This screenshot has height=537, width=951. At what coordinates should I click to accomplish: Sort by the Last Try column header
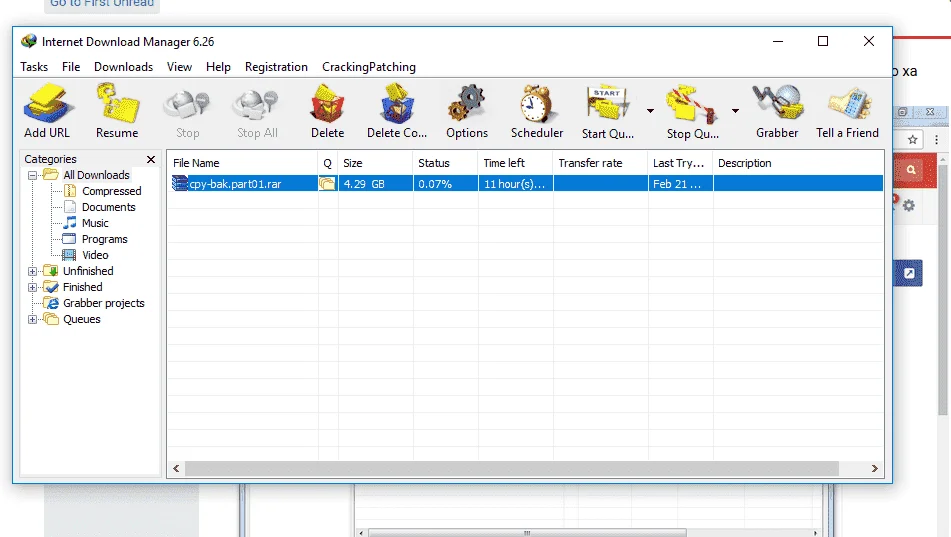[680, 163]
